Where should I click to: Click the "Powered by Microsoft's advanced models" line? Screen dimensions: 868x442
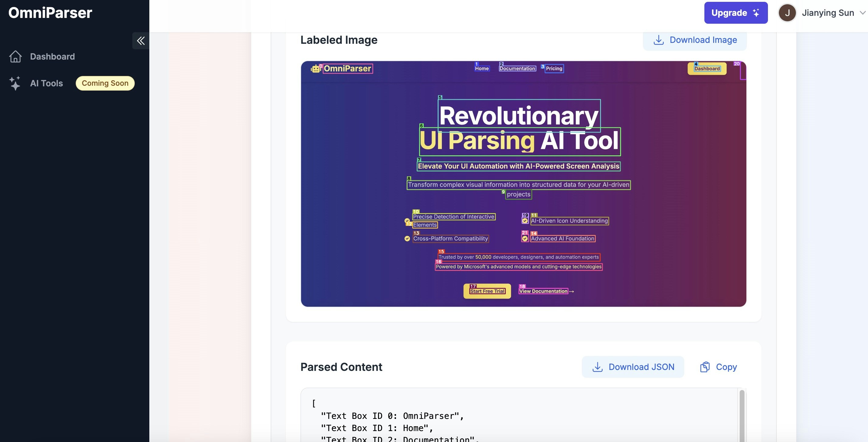[519, 267]
